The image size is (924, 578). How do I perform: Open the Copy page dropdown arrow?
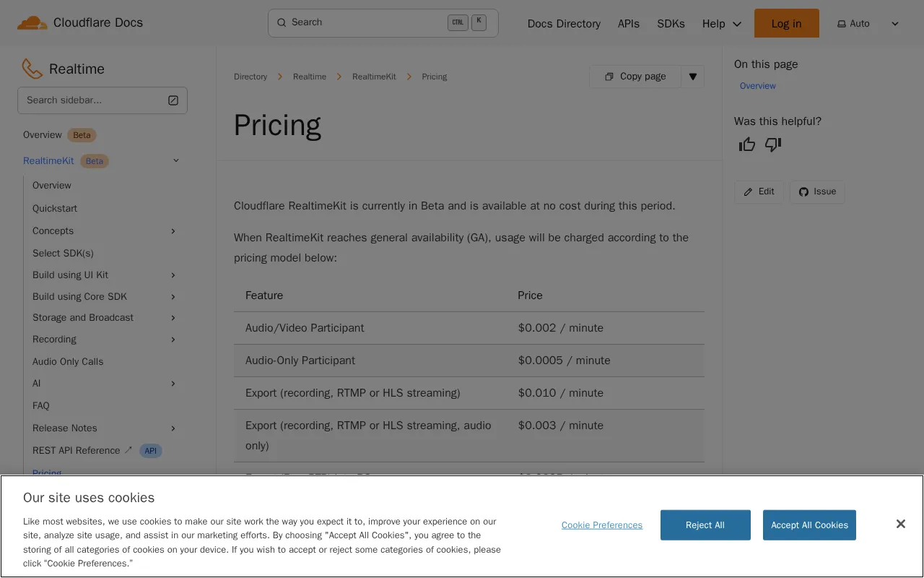693,77
